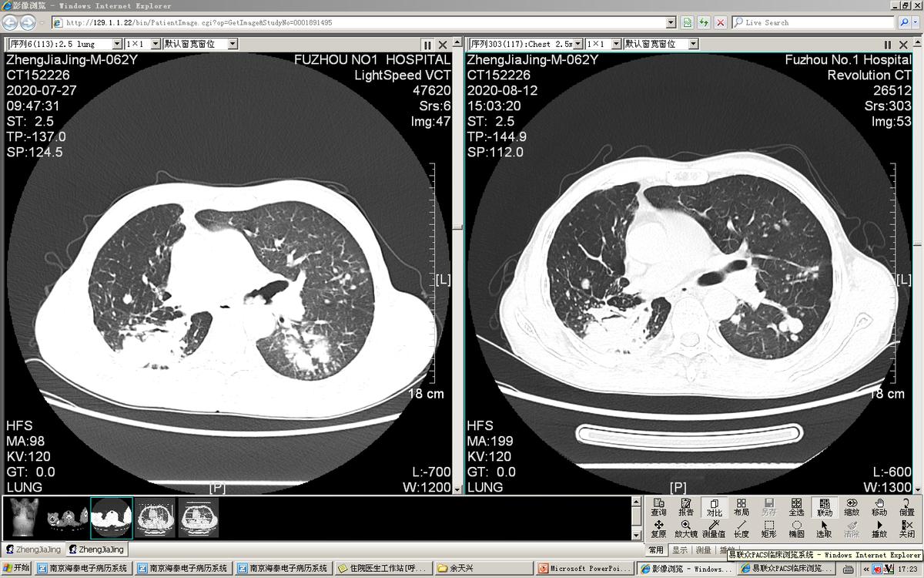This screenshot has height=578, width=924.
Task: Close the left CT viewport
Action: (443, 45)
